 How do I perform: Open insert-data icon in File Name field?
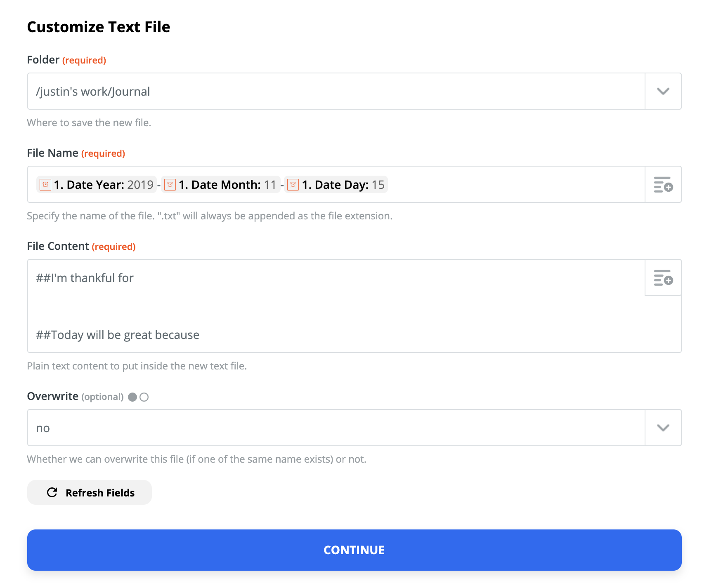point(663,185)
